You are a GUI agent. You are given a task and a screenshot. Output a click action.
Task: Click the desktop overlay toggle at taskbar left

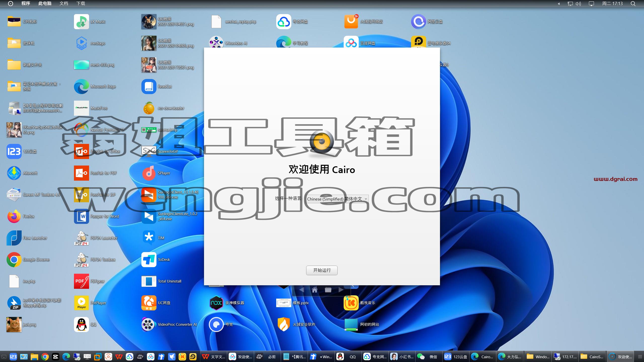coord(4,357)
